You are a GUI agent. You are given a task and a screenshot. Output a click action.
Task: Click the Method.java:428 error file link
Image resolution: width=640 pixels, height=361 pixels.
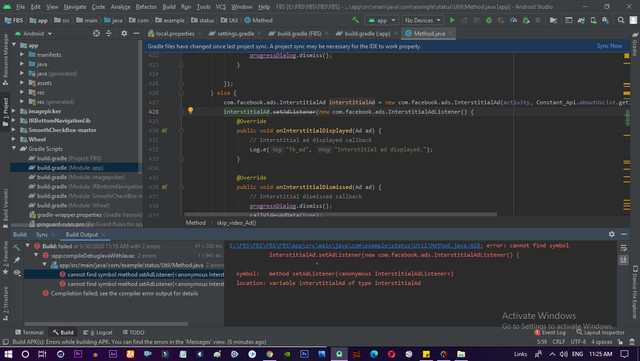[x=356, y=245]
